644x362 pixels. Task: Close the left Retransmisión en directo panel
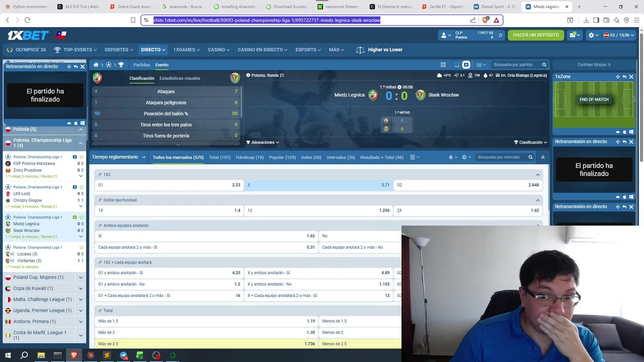point(83,66)
